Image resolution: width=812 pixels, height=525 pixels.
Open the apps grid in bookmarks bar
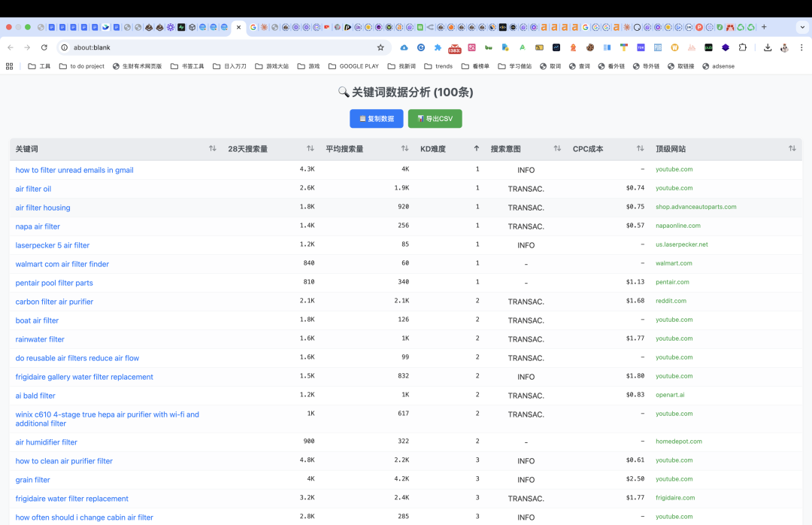(x=9, y=66)
